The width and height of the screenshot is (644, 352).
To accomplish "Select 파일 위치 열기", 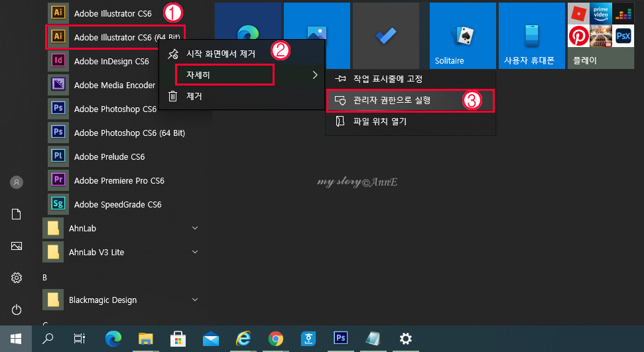I will tap(411, 121).
